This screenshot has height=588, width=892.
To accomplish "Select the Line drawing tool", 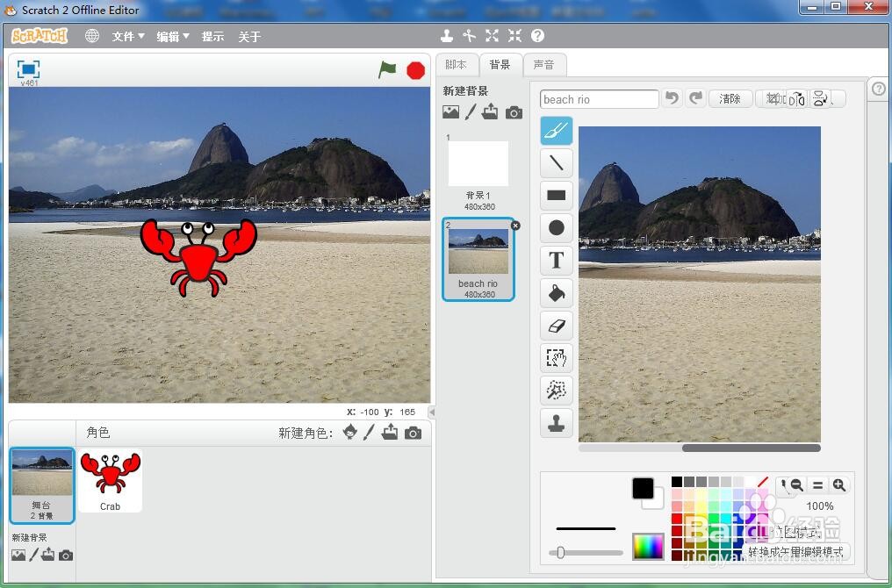I will tap(556, 162).
